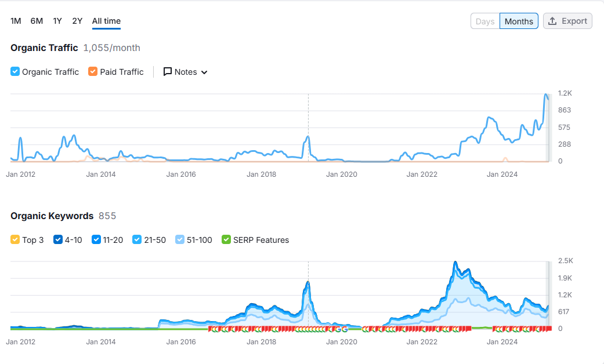Viewport: 604px width, 364px height.
Task: Toggle the Paid Traffic checkbox
Action: tap(93, 71)
